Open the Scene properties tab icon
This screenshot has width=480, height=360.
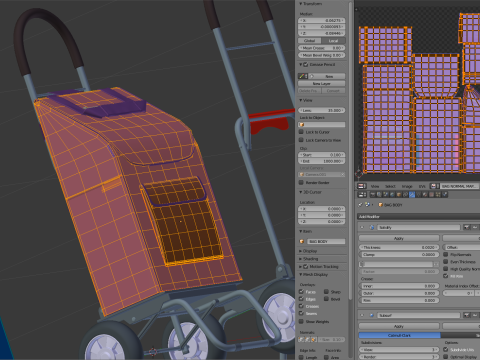pos(386,194)
